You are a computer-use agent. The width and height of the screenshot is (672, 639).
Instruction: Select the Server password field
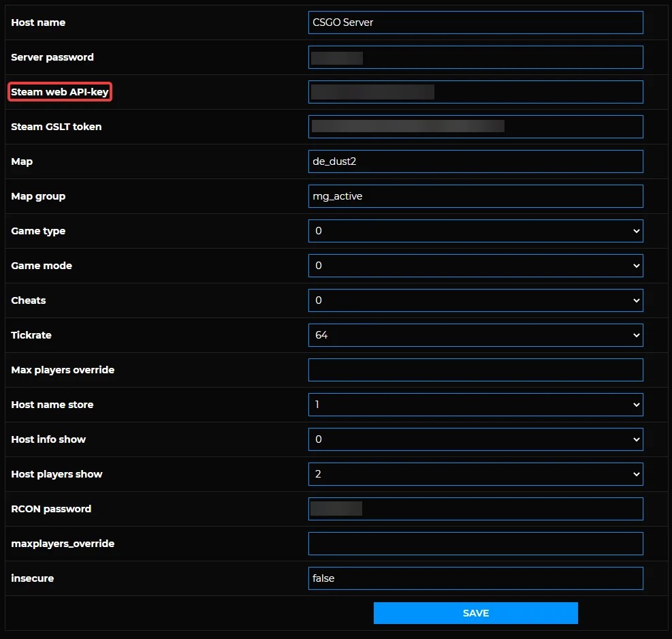pyautogui.click(x=475, y=57)
